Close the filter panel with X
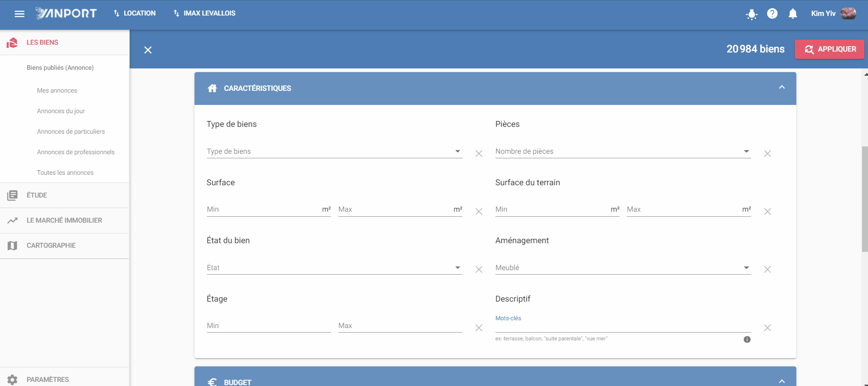 (x=148, y=50)
